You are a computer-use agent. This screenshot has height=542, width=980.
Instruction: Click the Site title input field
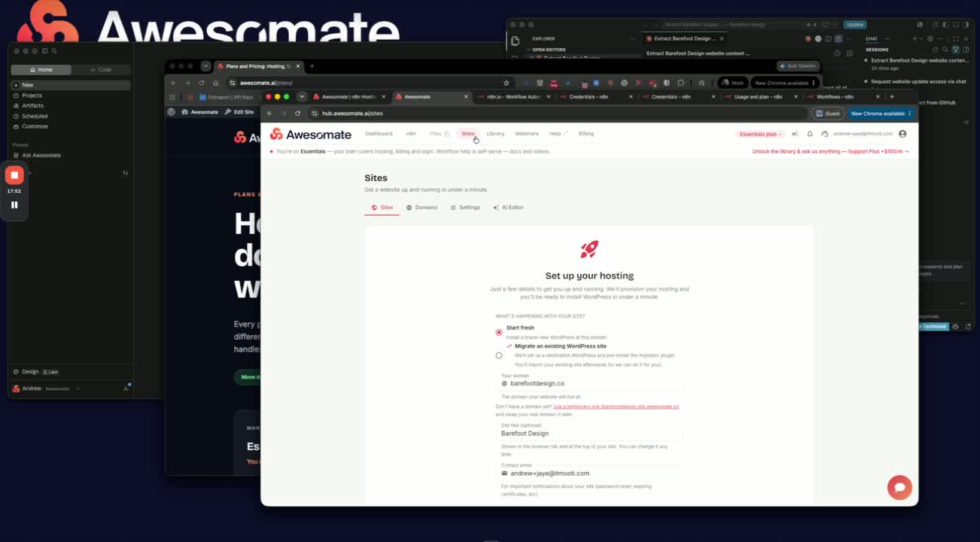(590, 434)
